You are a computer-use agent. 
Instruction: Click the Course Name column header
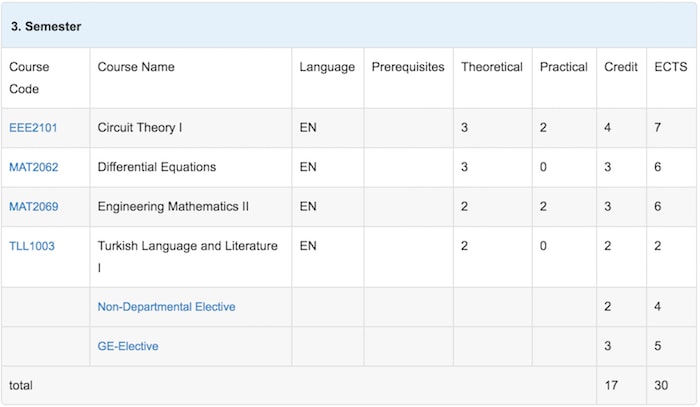[x=136, y=67]
